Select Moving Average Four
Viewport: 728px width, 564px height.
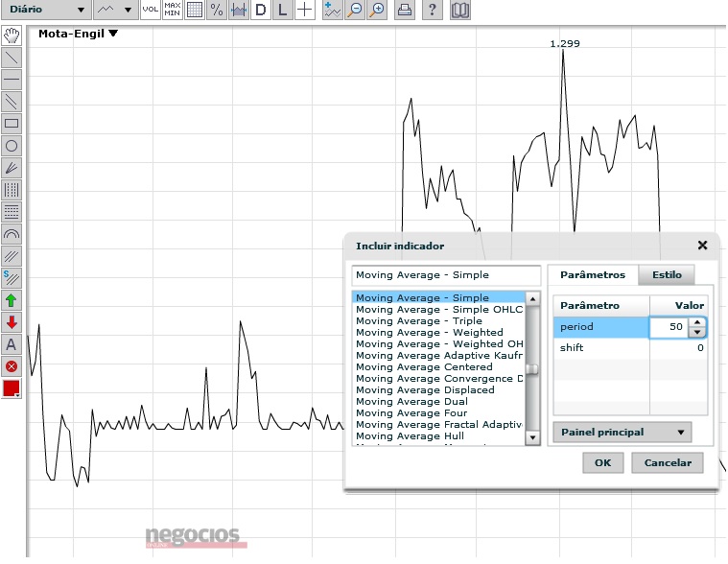tap(438, 413)
